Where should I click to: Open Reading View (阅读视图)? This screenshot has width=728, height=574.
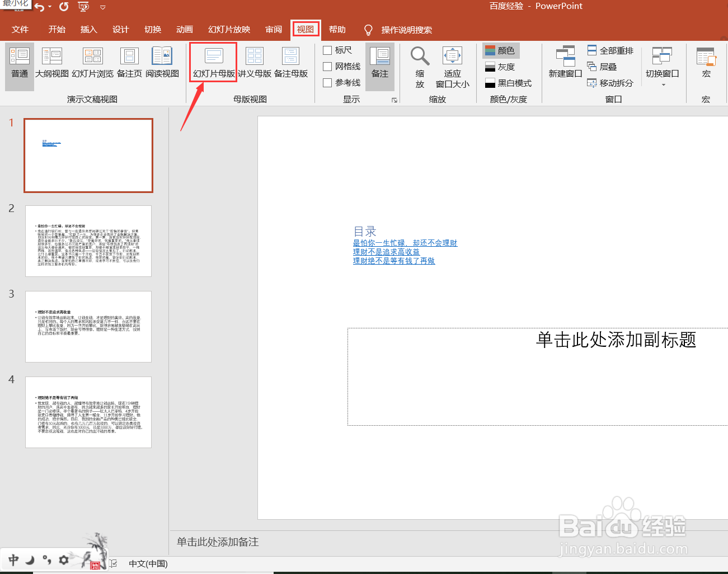162,62
